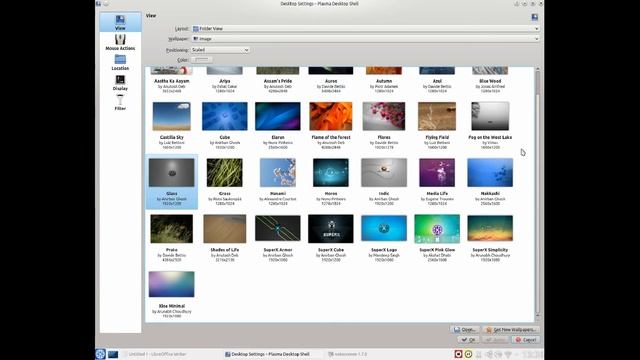This screenshot has height=360, width=640.
Task: Click the Open... button
Action: tap(465, 329)
